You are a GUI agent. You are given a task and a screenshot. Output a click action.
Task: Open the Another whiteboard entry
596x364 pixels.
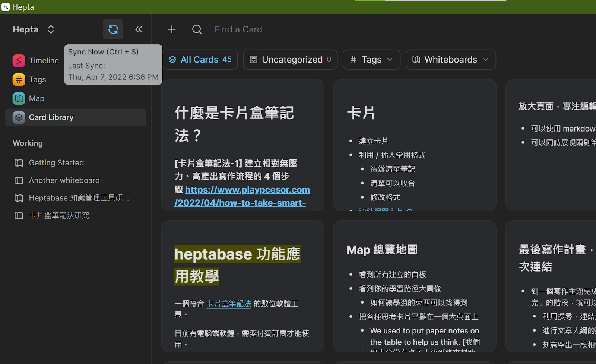tap(64, 180)
